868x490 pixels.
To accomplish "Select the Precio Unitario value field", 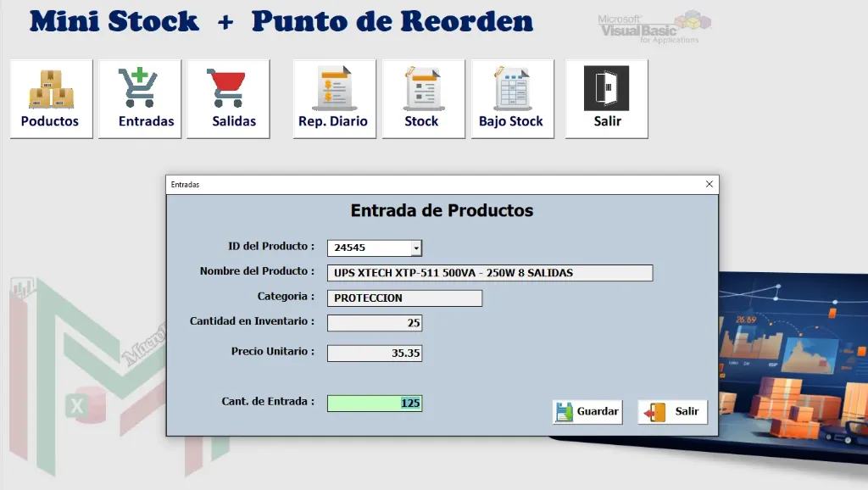I will click(x=374, y=353).
